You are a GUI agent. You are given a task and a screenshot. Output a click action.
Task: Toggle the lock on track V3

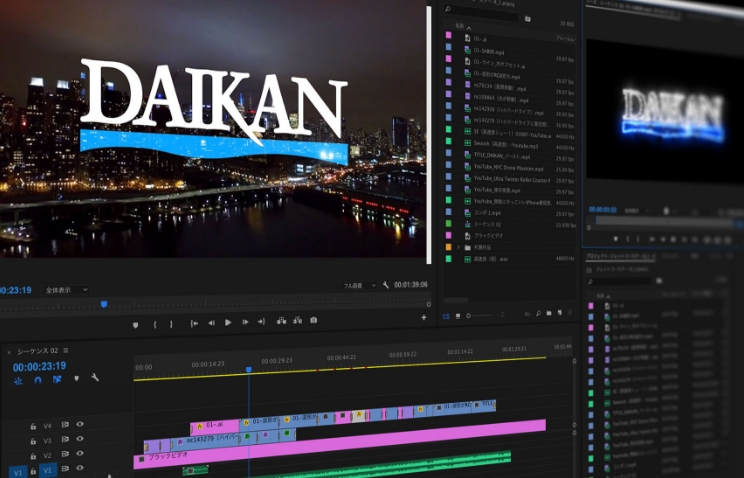[x=33, y=441]
